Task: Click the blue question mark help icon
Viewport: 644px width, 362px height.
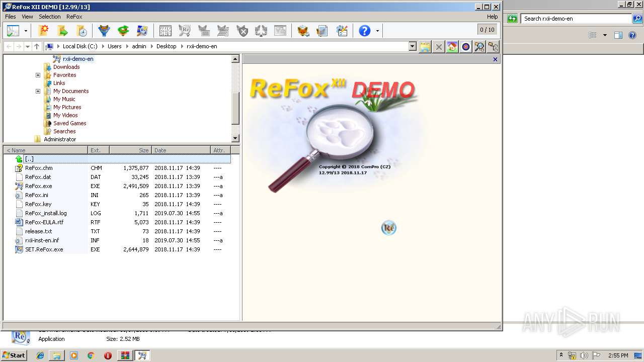Action: pos(365,31)
